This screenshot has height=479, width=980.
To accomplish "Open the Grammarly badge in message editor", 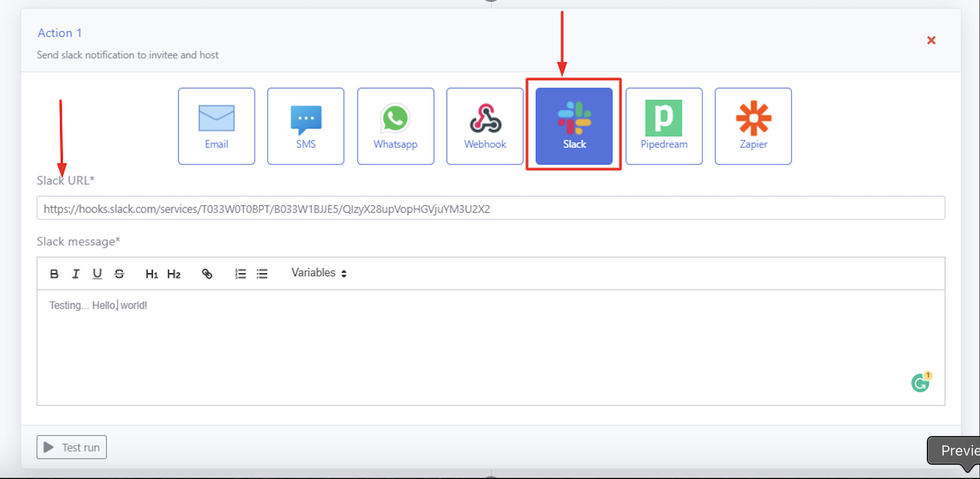I will (x=921, y=382).
